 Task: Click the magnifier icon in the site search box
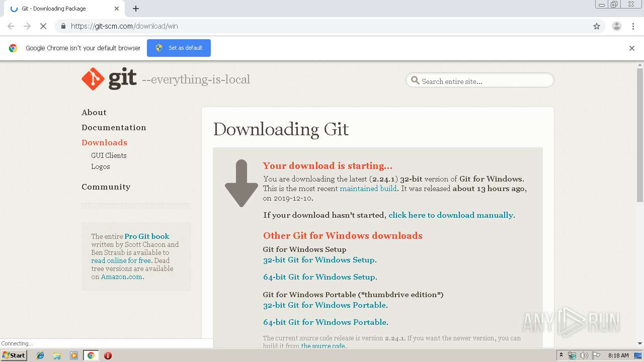pyautogui.click(x=415, y=80)
